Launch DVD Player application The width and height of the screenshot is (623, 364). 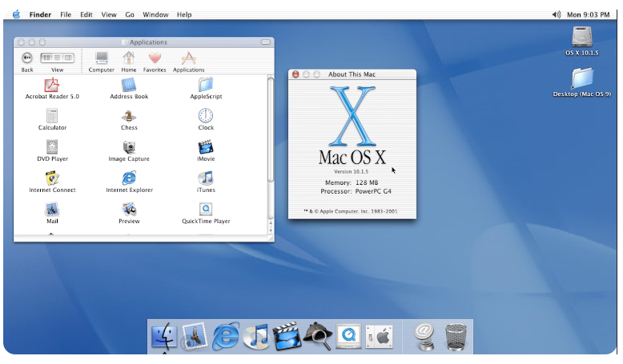pos(52,147)
